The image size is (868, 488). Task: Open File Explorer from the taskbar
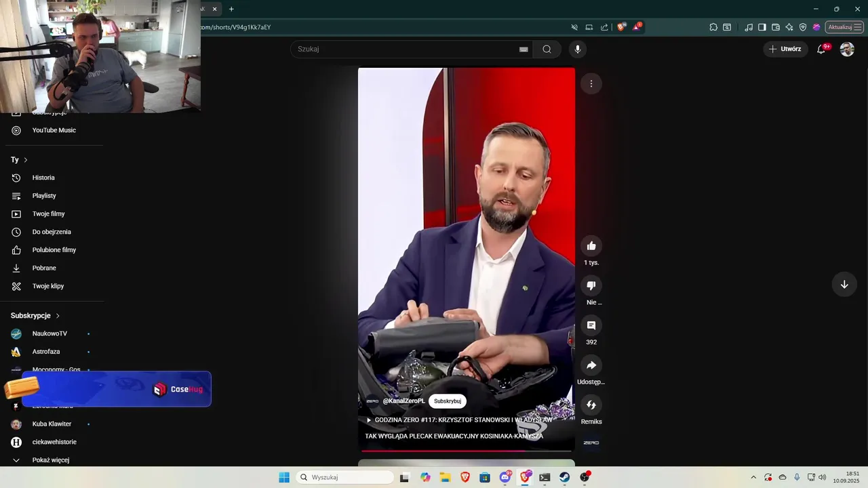click(446, 477)
